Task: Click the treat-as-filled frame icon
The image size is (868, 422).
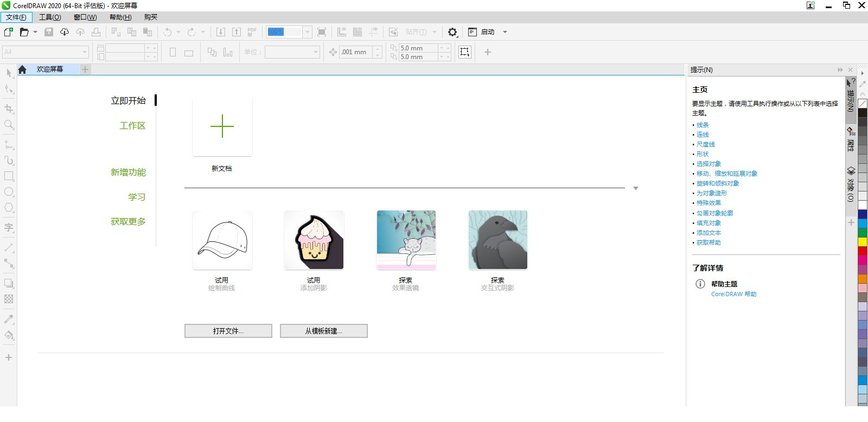Action: (465, 52)
